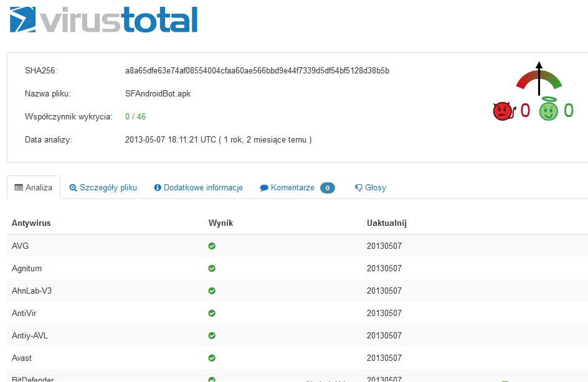588x382 pixels.
Task: Click the Antiy-AVL antivirus name
Action: 30,335
